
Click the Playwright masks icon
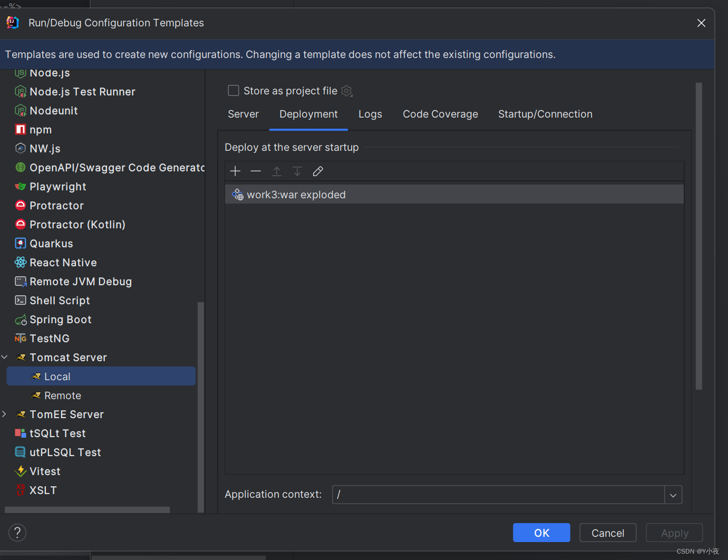click(21, 186)
